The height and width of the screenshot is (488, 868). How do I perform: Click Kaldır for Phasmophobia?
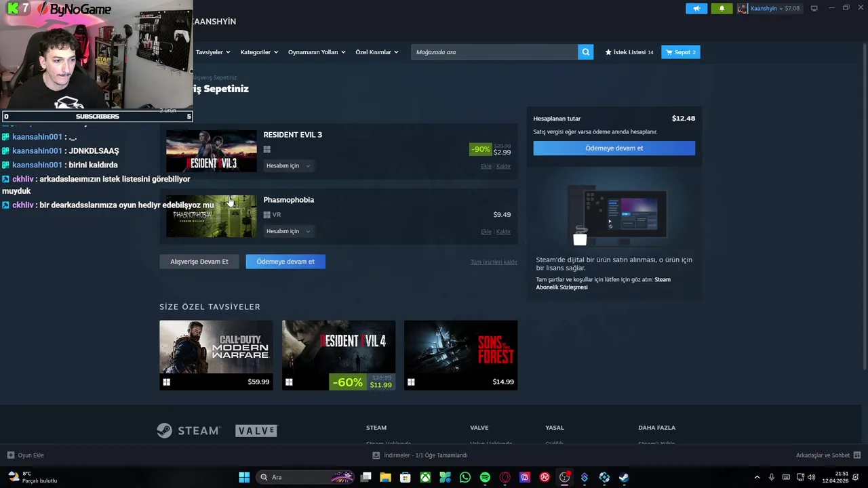(x=503, y=232)
